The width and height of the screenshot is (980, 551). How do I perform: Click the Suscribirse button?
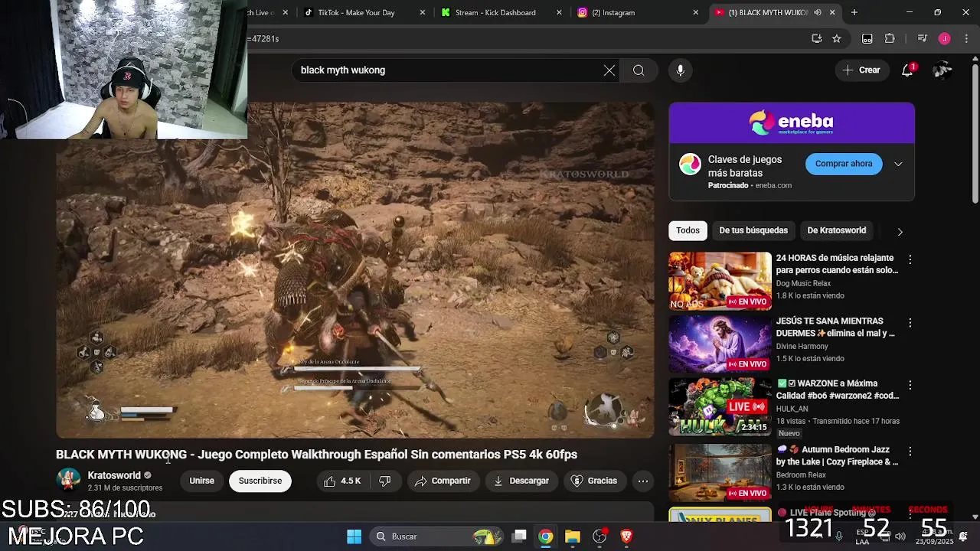tap(260, 481)
